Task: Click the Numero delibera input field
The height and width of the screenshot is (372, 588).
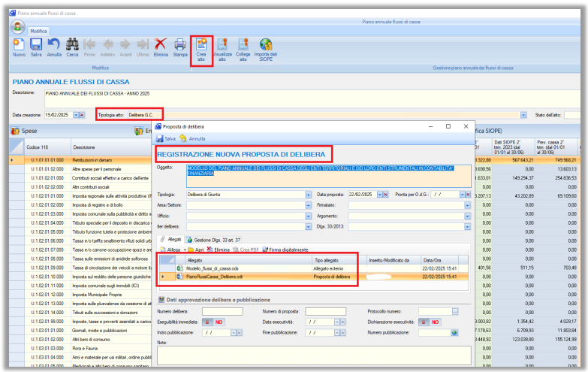Action: tap(222, 311)
